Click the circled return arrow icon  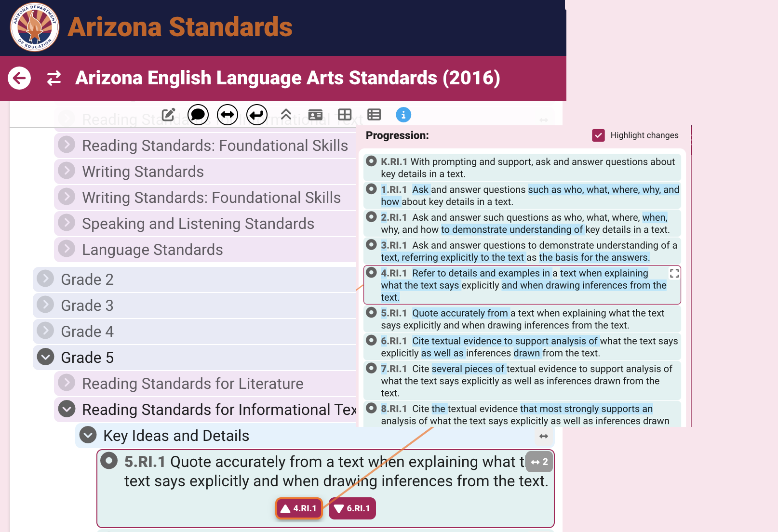pyautogui.click(x=257, y=115)
